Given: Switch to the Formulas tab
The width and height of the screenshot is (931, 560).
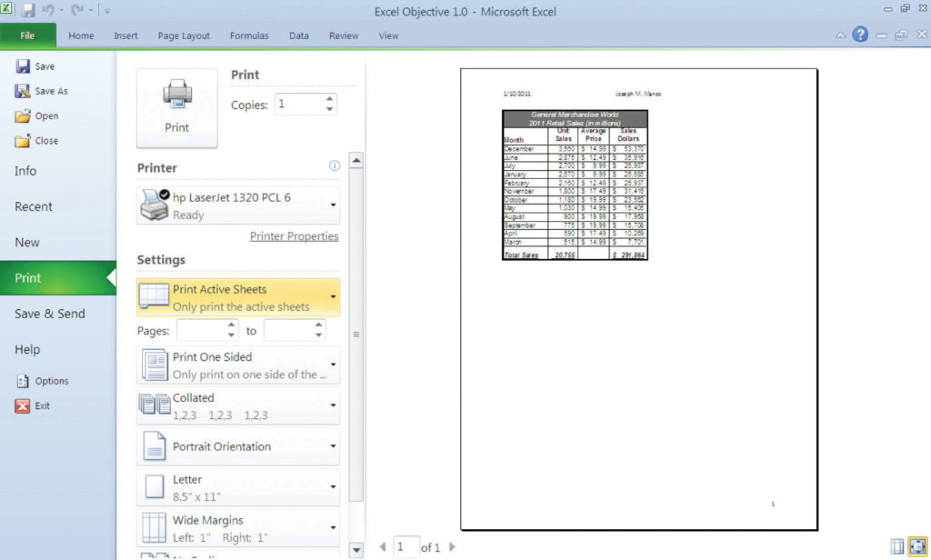Looking at the screenshot, I should pos(249,35).
